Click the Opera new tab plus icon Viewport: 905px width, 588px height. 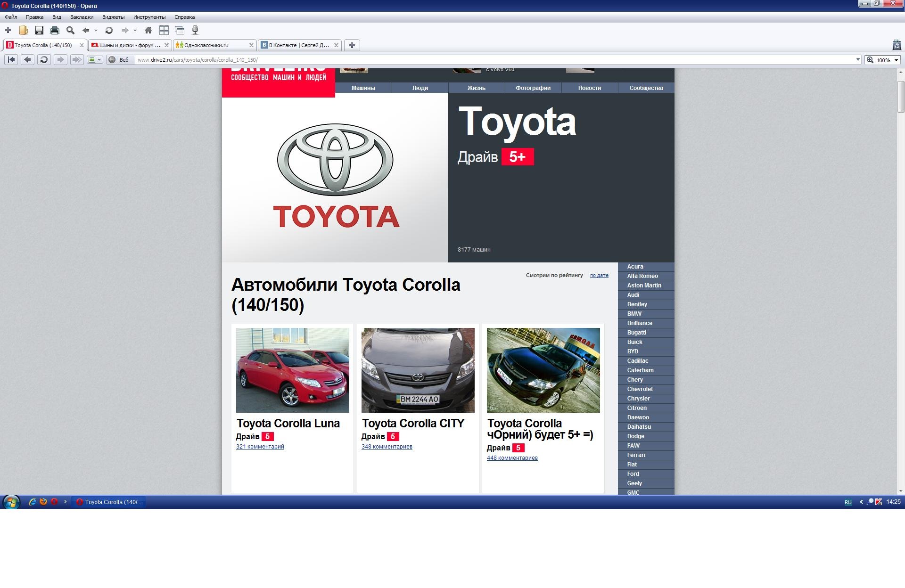(x=352, y=44)
